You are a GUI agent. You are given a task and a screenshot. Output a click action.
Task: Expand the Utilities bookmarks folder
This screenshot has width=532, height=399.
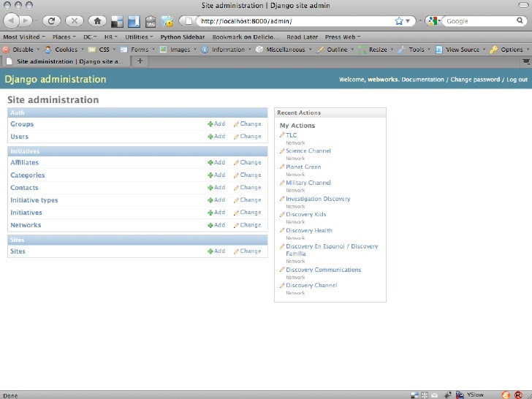(x=139, y=37)
